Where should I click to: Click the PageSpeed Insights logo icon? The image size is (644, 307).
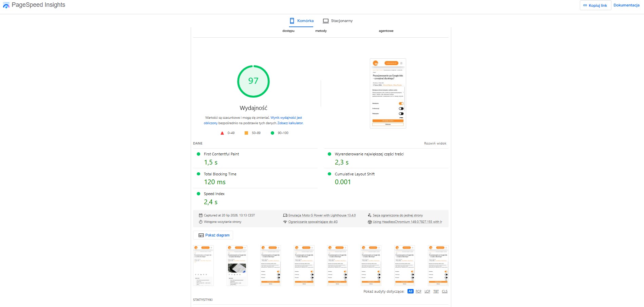coord(6,5)
